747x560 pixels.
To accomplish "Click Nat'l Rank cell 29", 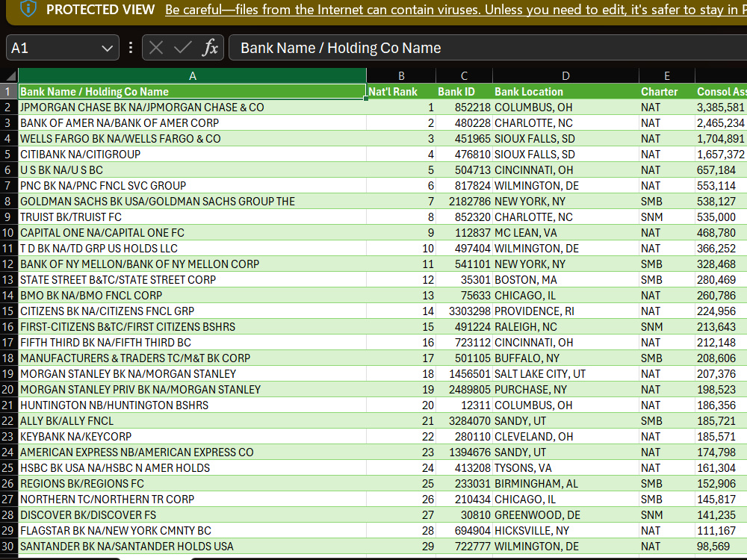I will (x=401, y=547).
